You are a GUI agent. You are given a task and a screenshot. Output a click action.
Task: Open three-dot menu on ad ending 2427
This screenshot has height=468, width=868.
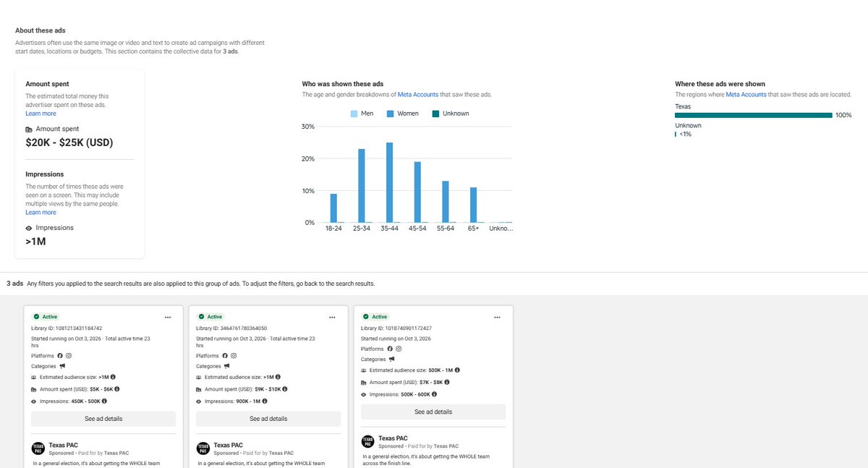click(x=498, y=317)
